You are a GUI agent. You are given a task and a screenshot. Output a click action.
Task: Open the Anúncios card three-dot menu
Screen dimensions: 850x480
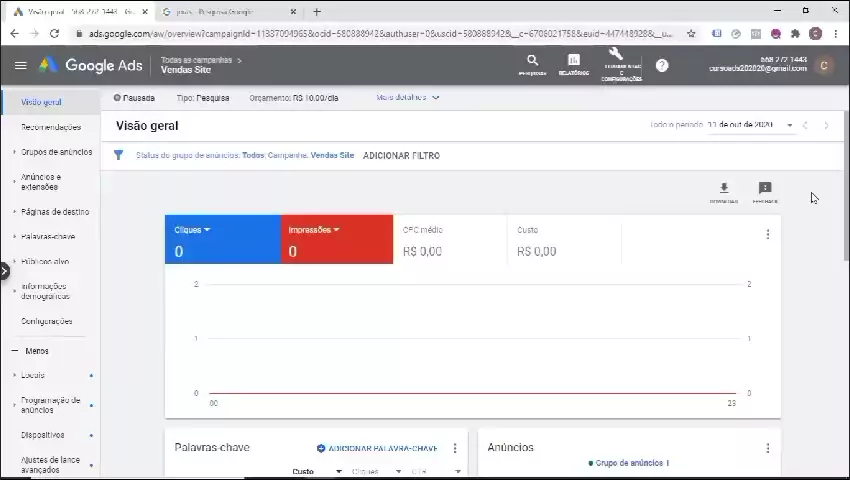767,448
